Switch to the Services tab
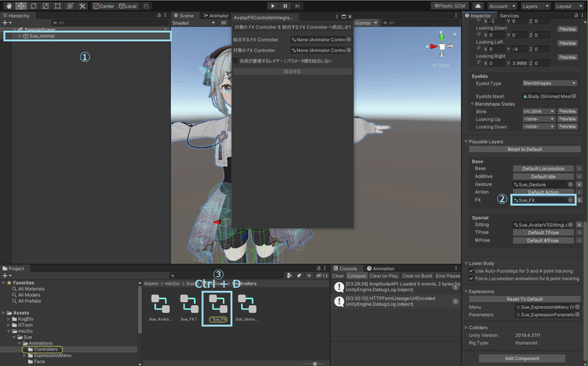This screenshot has height=366, width=588. (x=509, y=15)
